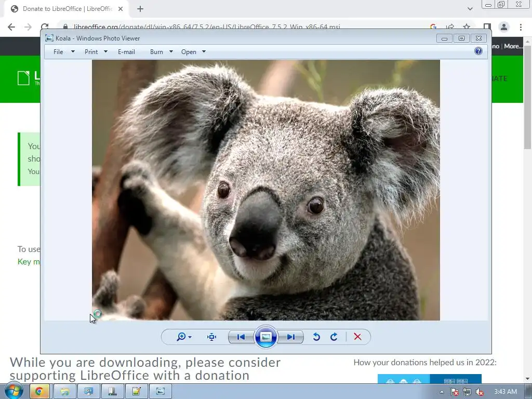The image size is (532, 399).
Task: Click the Koala photo image
Action: coord(265,190)
